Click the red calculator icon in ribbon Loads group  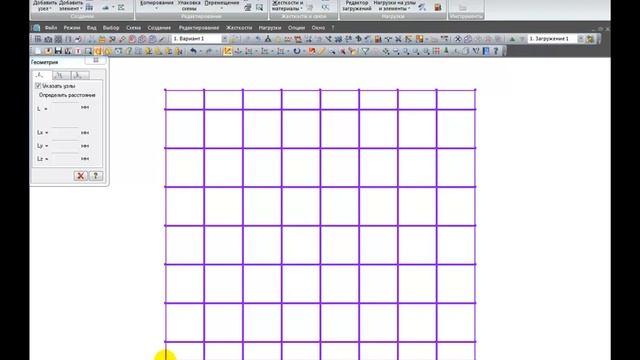point(438,7)
